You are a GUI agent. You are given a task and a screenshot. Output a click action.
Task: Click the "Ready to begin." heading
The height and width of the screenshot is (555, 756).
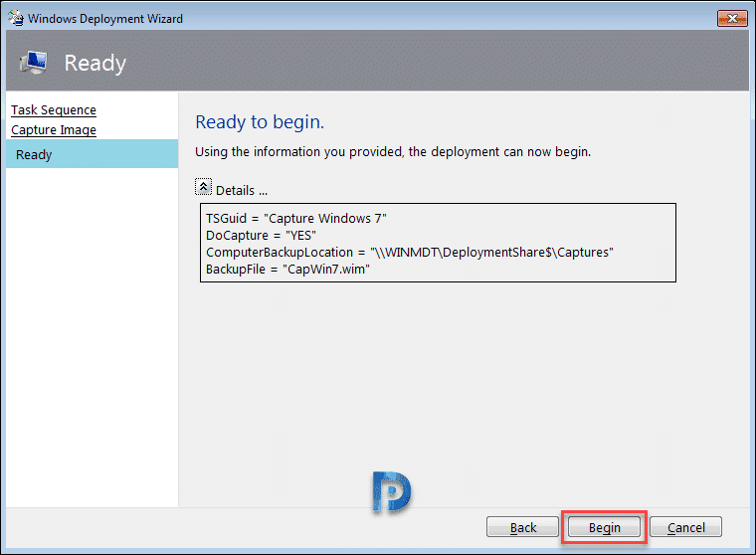[260, 122]
